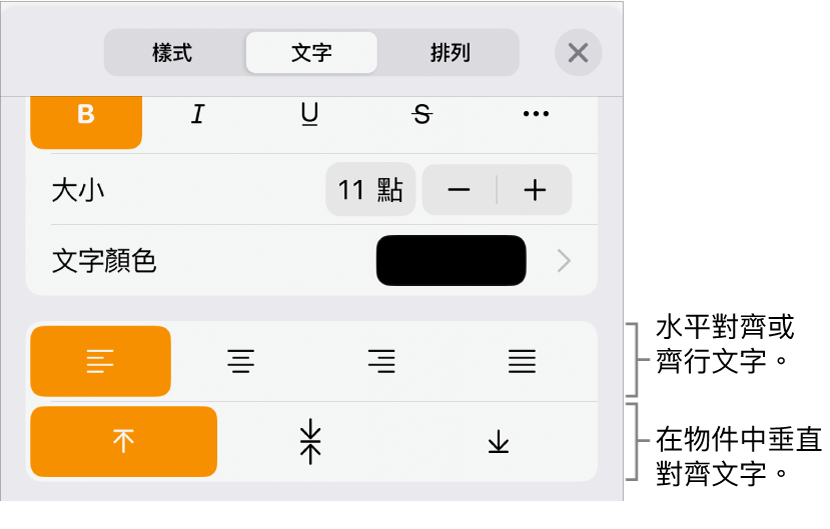This screenshot has height=529, width=830.
Task: Expand 文字顏色 options with chevron
Action: pyautogui.click(x=564, y=261)
